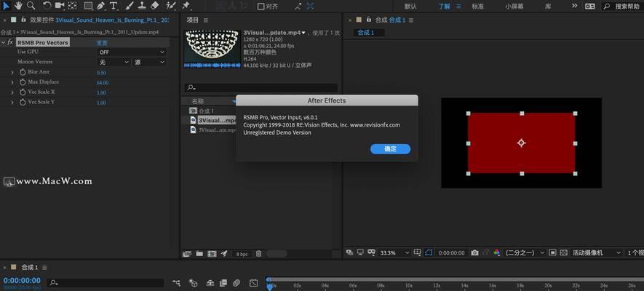Select the Unified Camera tool
This screenshot has width=644, height=291.
tap(60, 6)
